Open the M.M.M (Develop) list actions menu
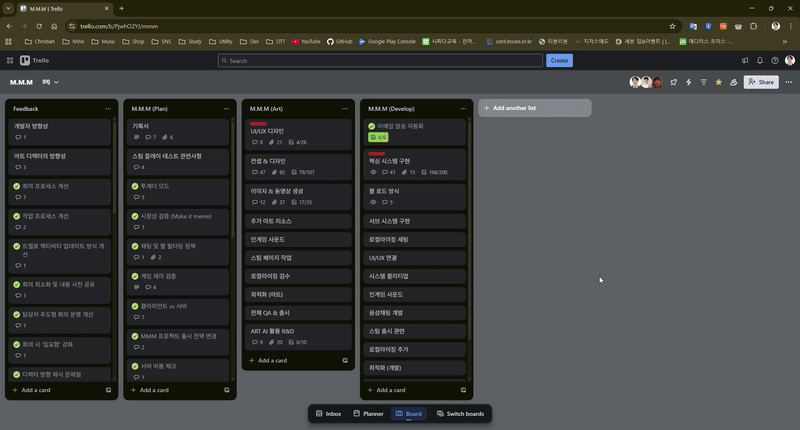The width and height of the screenshot is (800, 430). (x=463, y=109)
